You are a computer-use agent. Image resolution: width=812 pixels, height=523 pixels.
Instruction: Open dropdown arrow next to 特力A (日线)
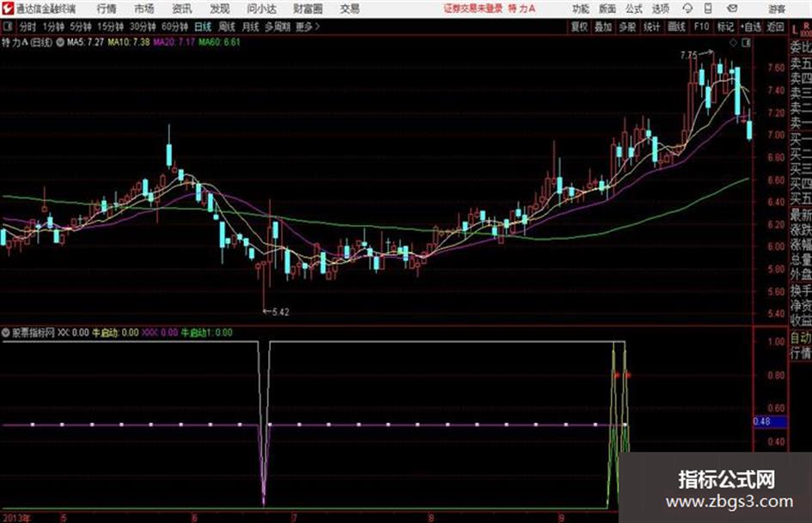point(60,42)
